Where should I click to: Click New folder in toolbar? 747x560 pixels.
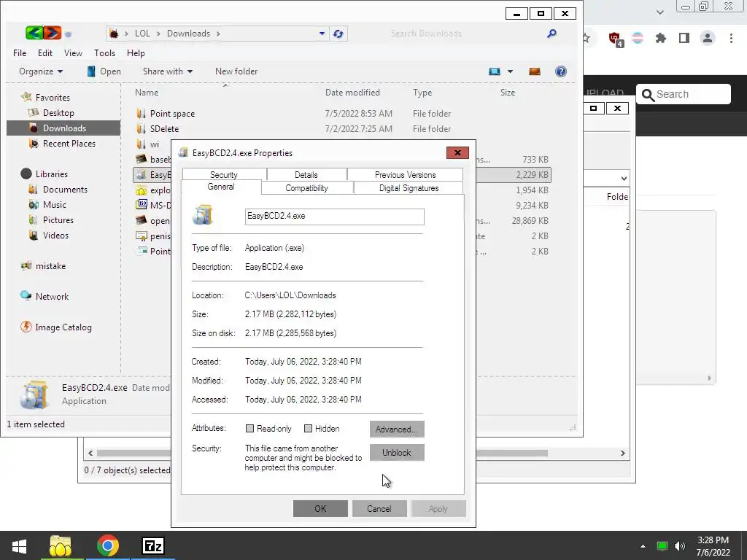[x=236, y=71]
